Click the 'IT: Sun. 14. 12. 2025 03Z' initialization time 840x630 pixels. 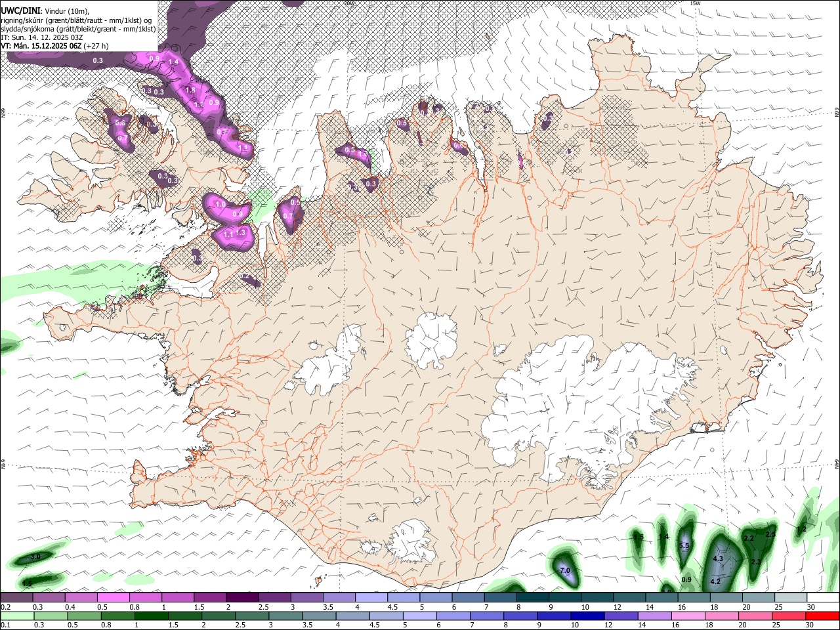click(x=41, y=37)
